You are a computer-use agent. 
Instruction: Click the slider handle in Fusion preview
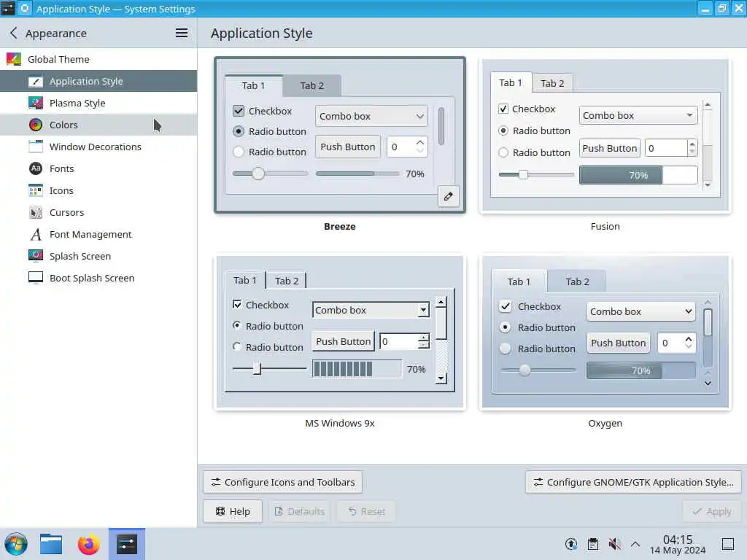click(523, 175)
